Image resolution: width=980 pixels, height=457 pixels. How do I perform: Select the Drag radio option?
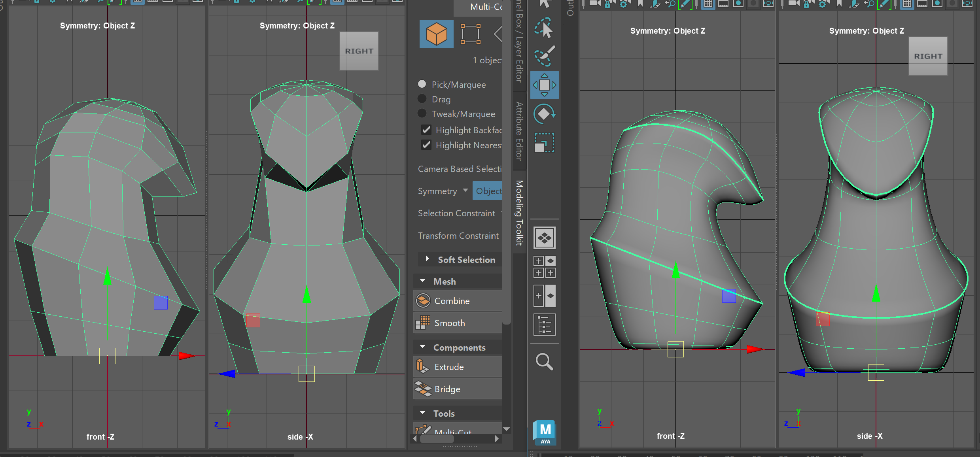tap(422, 99)
